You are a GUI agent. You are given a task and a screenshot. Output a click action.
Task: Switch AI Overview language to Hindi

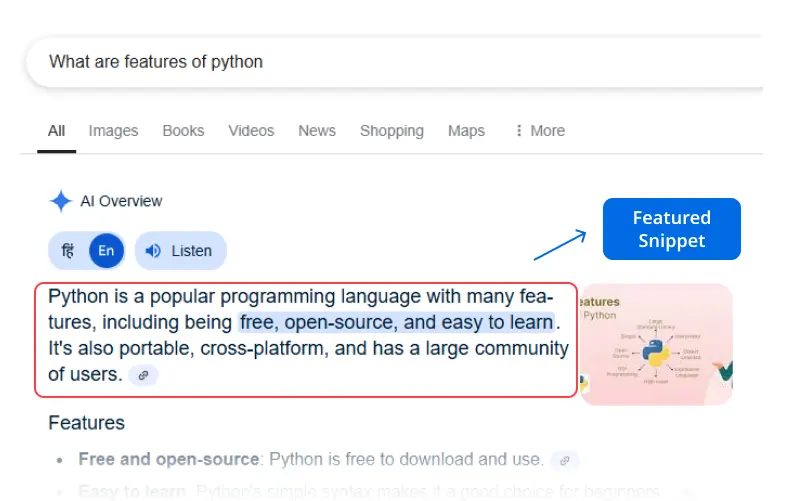(x=68, y=251)
